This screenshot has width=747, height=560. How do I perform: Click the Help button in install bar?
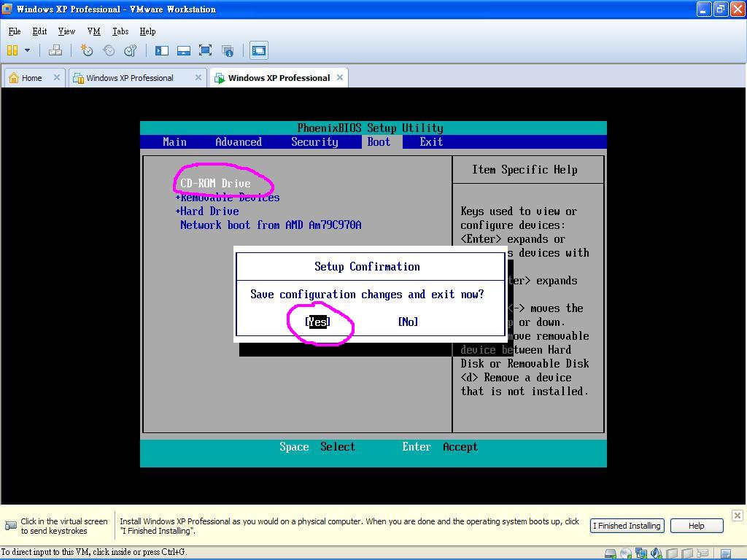point(697,526)
